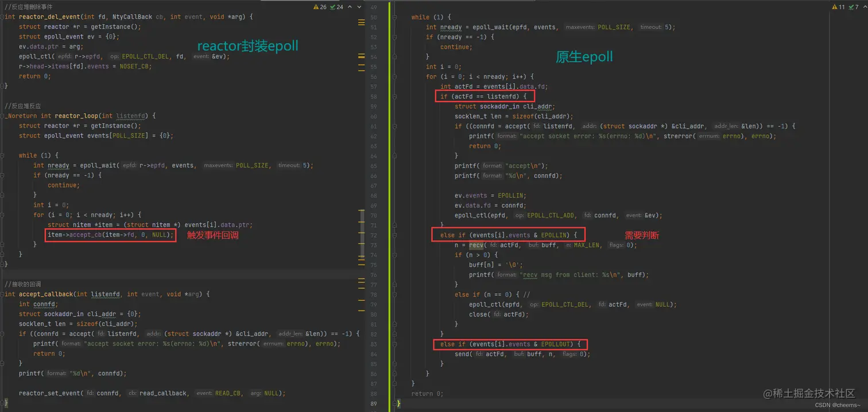868x412 pixels.
Task: Click the left editor's warning triangle icon
Action: click(316, 7)
